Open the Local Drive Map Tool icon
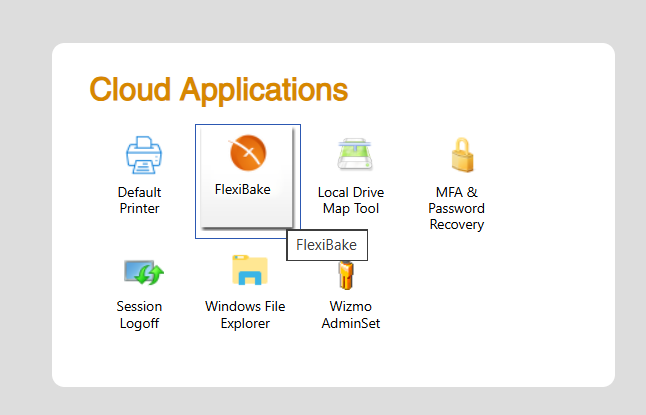The width and height of the screenshot is (646, 415). point(355,154)
